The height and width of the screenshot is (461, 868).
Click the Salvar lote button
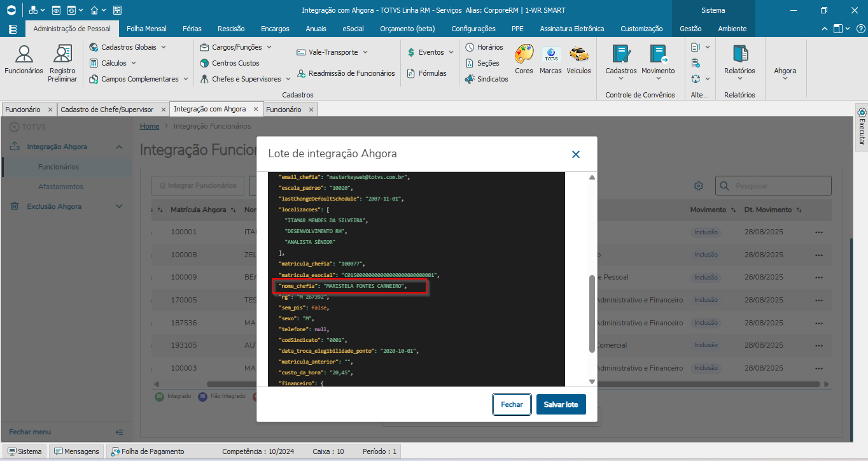pos(561,404)
